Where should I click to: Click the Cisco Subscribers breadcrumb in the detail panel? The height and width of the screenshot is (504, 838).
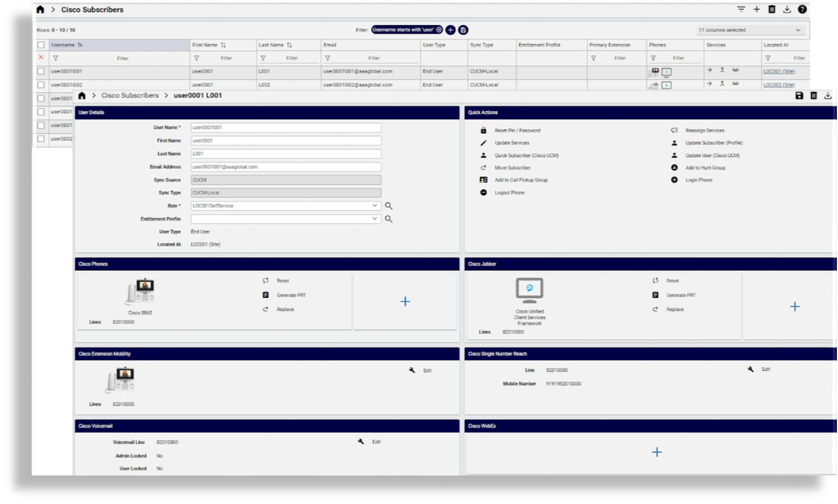coord(130,96)
